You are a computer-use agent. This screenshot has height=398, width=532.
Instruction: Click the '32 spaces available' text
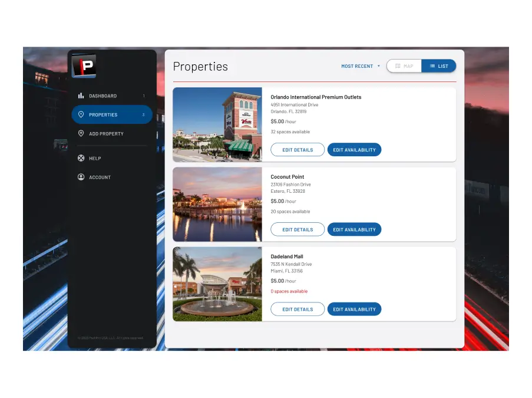(x=290, y=131)
